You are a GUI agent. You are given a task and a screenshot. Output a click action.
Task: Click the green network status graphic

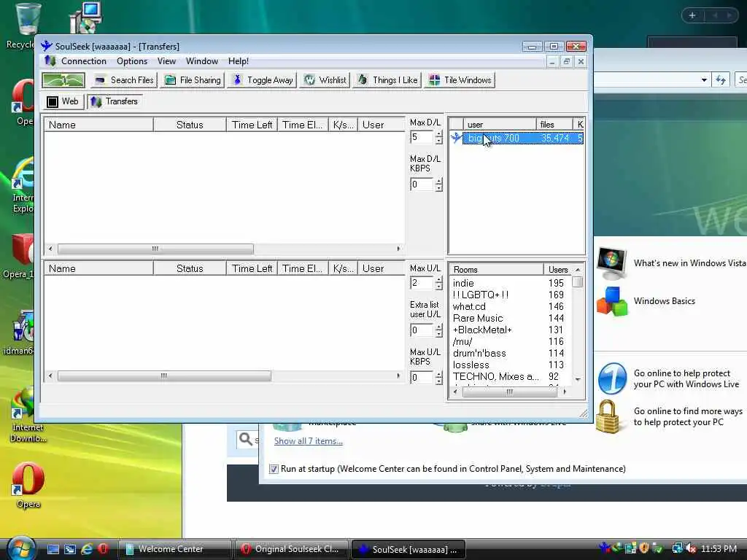coord(63,80)
